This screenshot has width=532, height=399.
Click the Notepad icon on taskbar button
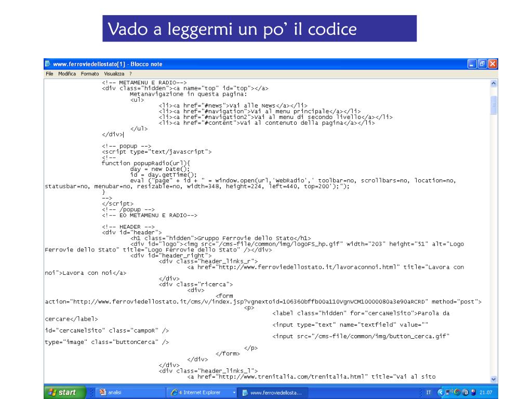245,393
